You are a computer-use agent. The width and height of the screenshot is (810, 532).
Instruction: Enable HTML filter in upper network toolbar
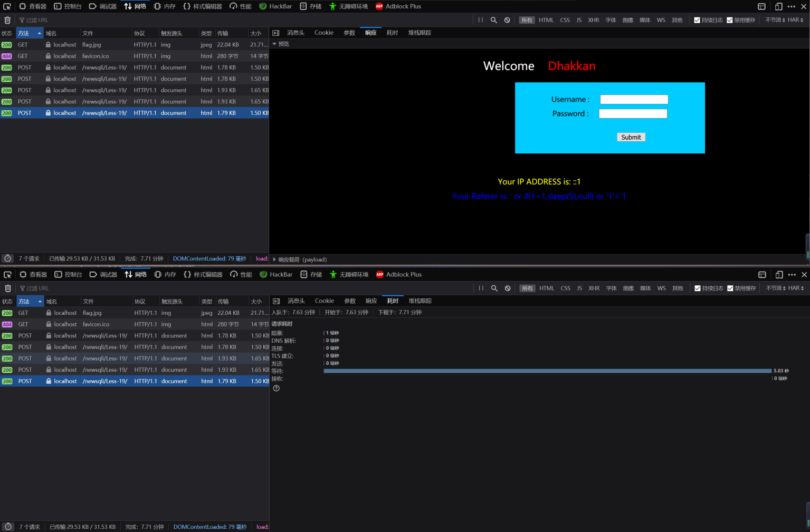click(x=546, y=20)
